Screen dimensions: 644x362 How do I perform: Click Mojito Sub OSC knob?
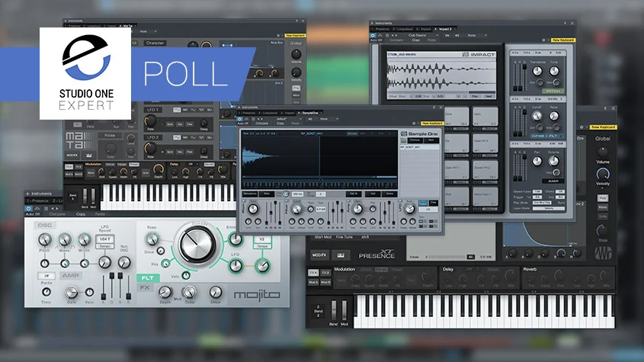pos(124,261)
